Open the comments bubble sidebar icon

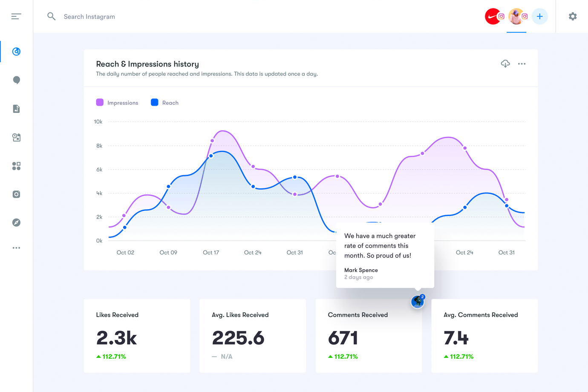point(16,80)
